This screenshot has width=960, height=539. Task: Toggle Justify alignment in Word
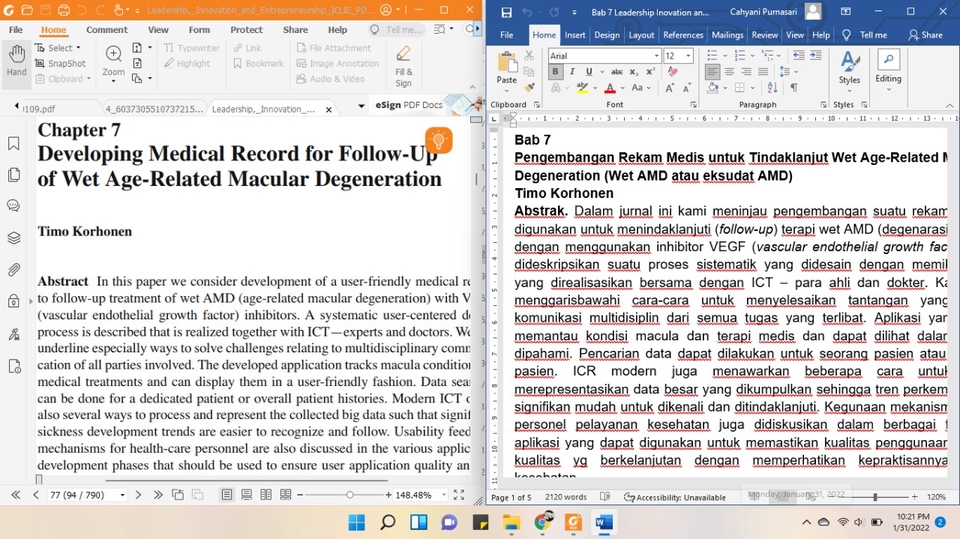click(x=763, y=72)
